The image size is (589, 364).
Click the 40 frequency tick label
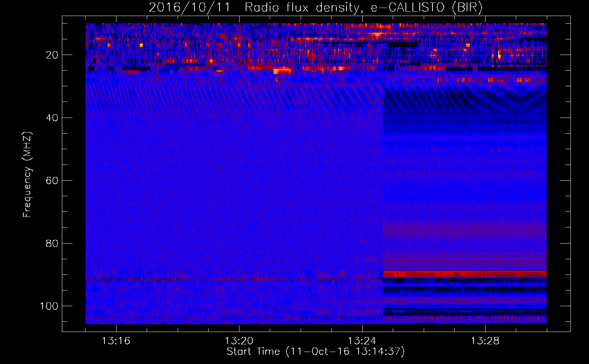tap(52, 118)
